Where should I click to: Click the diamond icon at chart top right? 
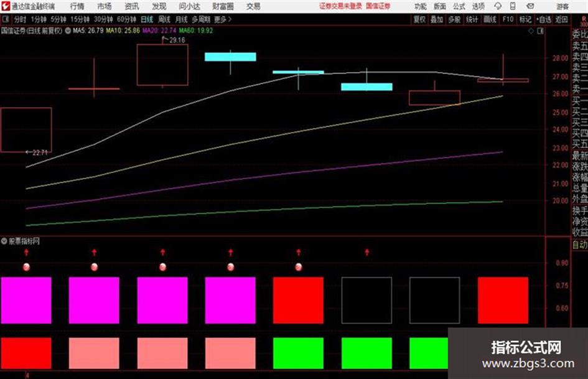click(x=531, y=31)
